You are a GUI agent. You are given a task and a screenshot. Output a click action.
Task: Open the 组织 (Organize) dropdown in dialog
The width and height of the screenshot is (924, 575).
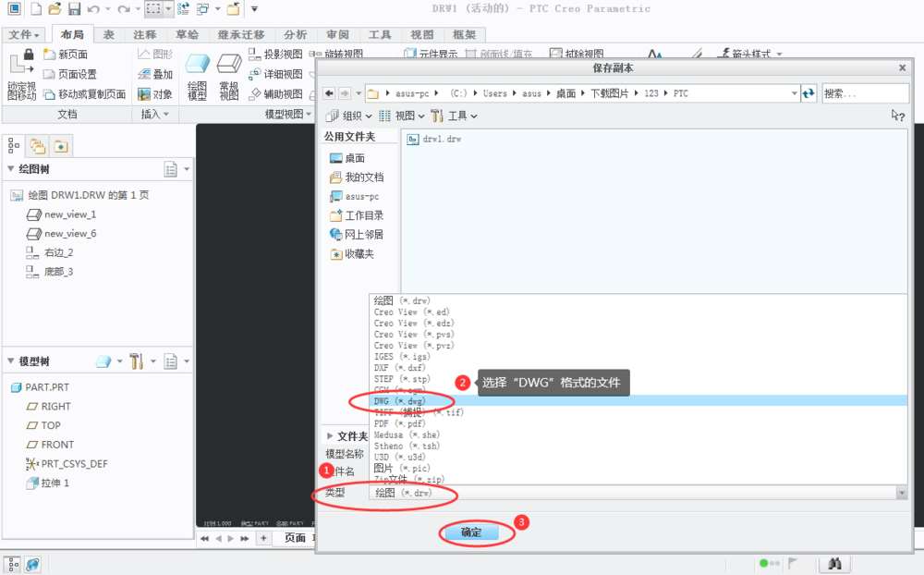(x=349, y=116)
